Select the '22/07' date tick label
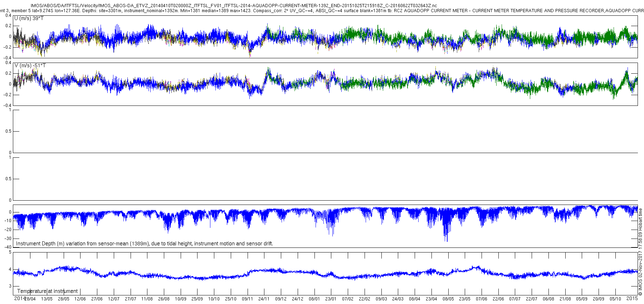The image size is (644, 304). [x=532, y=299]
